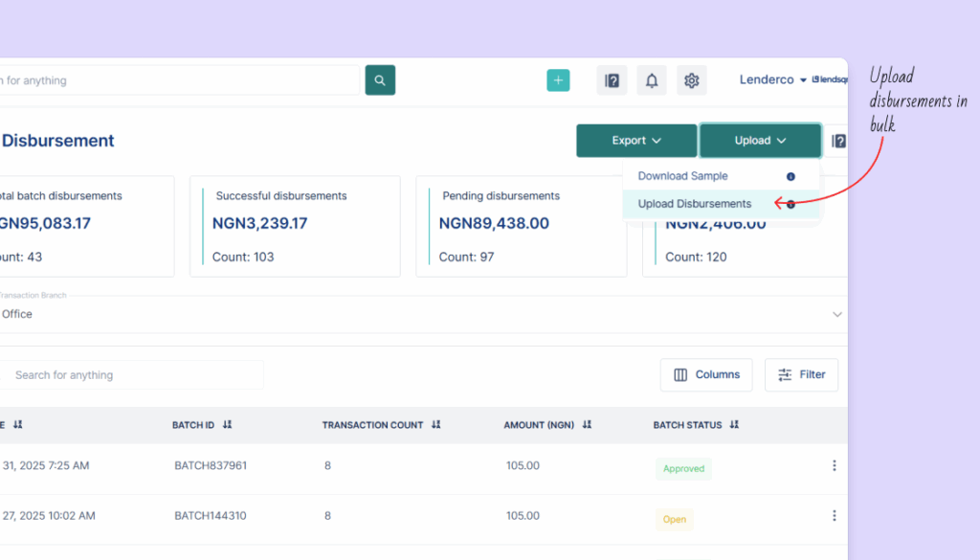This screenshot has height=560, width=980.
Task: Click info icon beside Download Sample
Action: click(x=791, y=176)
